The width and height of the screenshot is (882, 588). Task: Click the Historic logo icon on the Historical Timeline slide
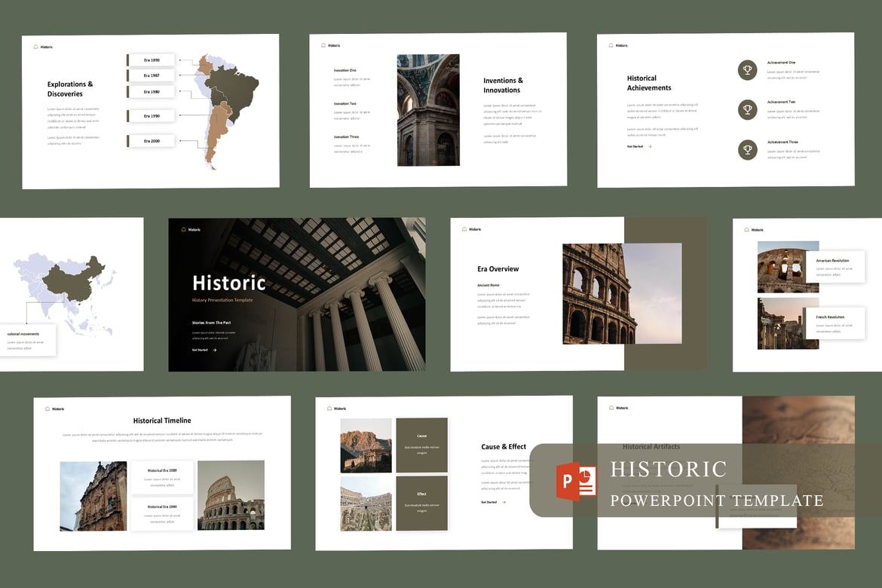coord(47,409)
